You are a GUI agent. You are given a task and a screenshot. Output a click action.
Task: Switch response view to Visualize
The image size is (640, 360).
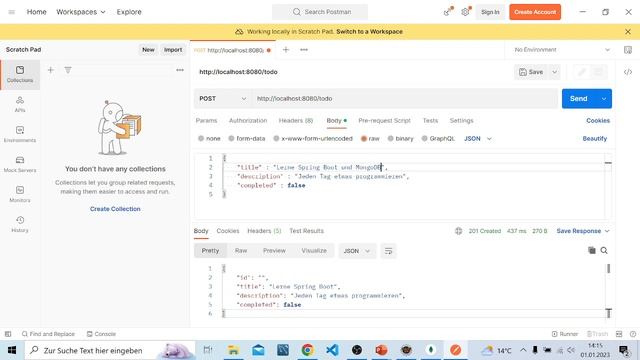pyautogui.click(x=314, y=251)
